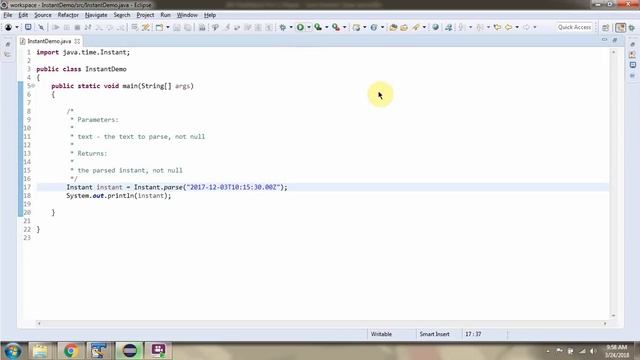Open the Source menu
Image resolution: width=640 pixels, height=360 pixels.
point(43,15)
